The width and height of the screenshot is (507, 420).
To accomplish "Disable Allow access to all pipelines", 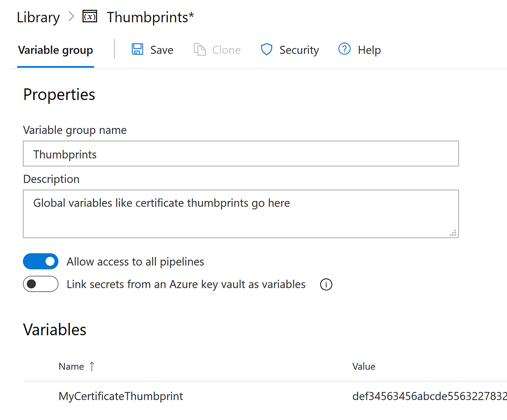I will click(41, 261).
